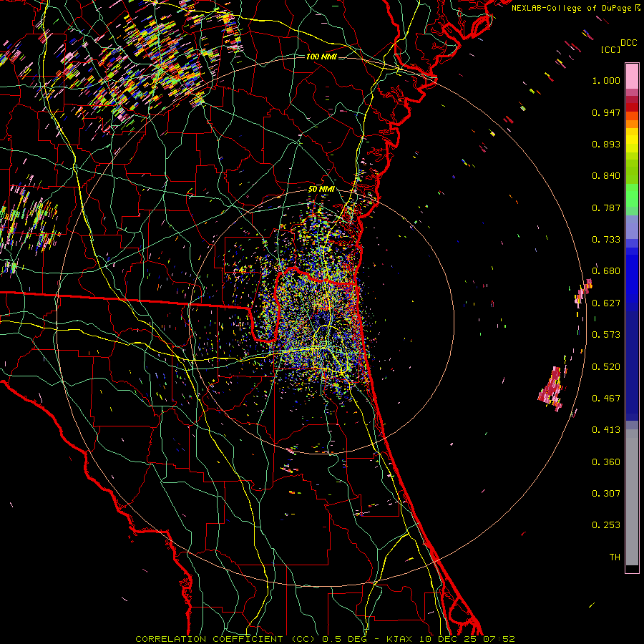The height and width of the screenshot is (644, 644).
Task: Pick the yellow segment of color bar
Action: pyautogui.click(x=632, y=140)
